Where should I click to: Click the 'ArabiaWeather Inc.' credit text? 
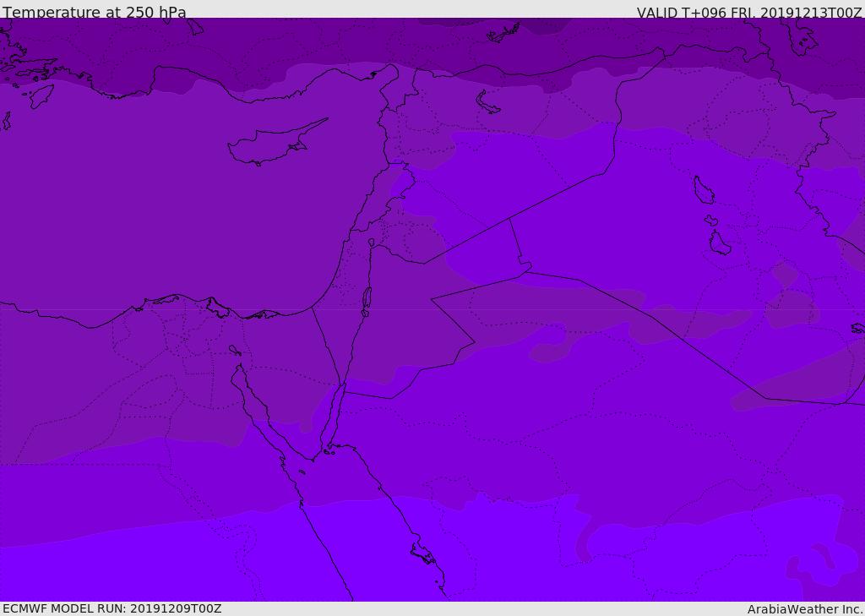[x=805, y=609]
